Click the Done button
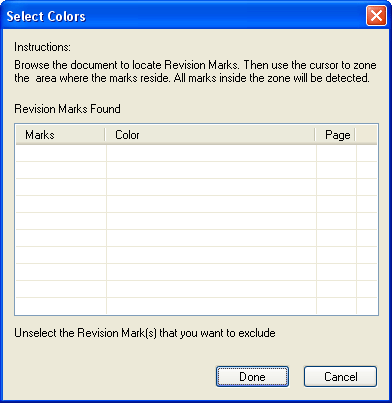Viewport: 392px width, 403px height. coord(252,377)
